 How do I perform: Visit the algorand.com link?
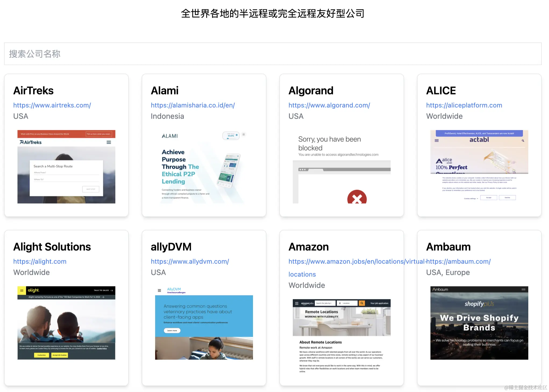point(329,105)
